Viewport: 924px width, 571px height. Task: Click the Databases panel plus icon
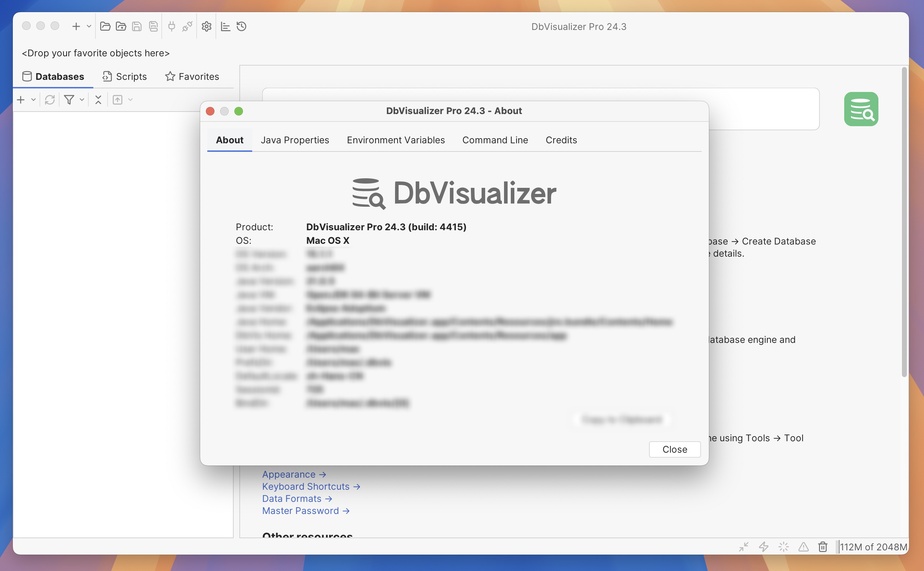(x=21, y=100)
